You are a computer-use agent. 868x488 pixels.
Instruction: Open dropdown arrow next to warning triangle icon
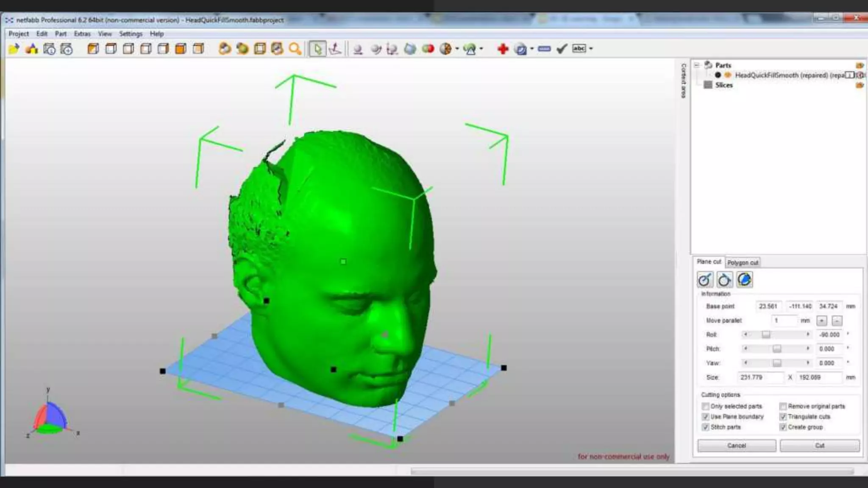coord(481,49)
